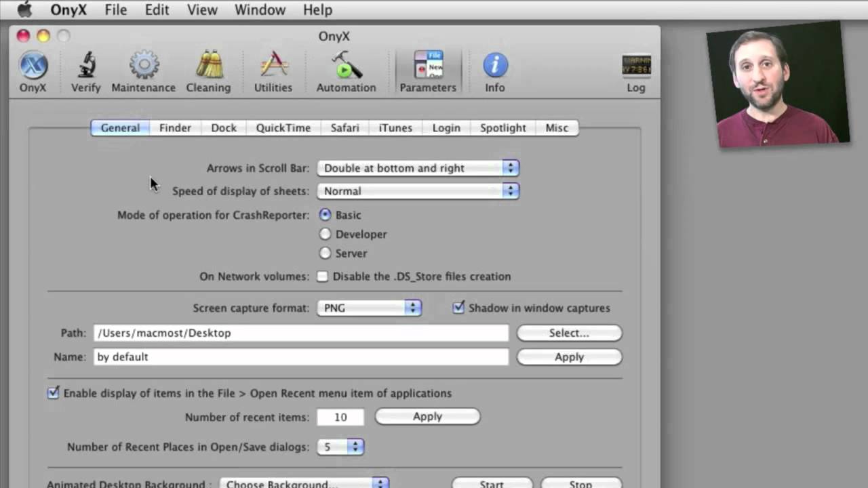Click the screen capture Name field
Screen dimensions: 868x488
pos(301,357)
